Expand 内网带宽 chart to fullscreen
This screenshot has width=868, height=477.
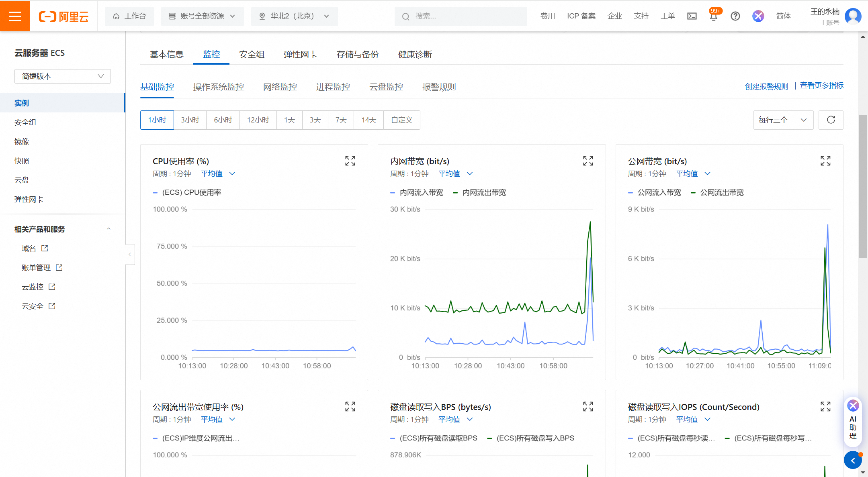click(588, 161)
